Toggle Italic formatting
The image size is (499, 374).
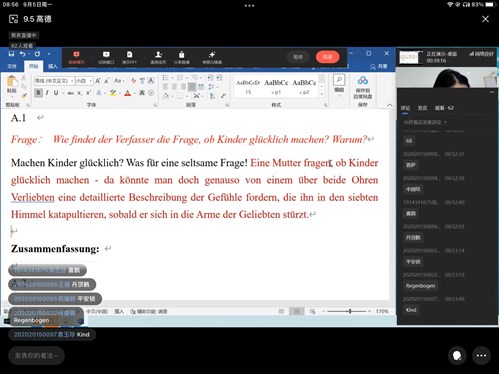(47, 93)
